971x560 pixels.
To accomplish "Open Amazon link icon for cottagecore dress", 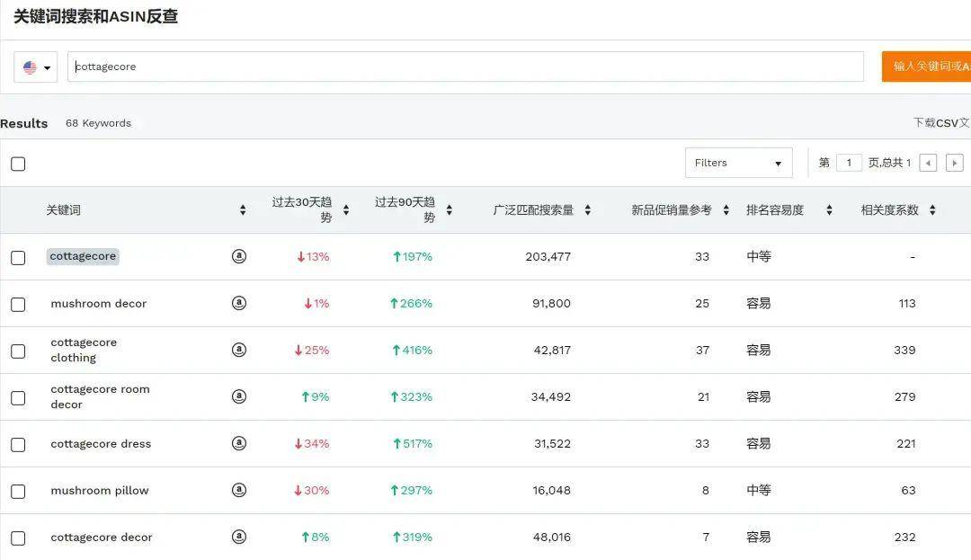I will coord(238,443).
